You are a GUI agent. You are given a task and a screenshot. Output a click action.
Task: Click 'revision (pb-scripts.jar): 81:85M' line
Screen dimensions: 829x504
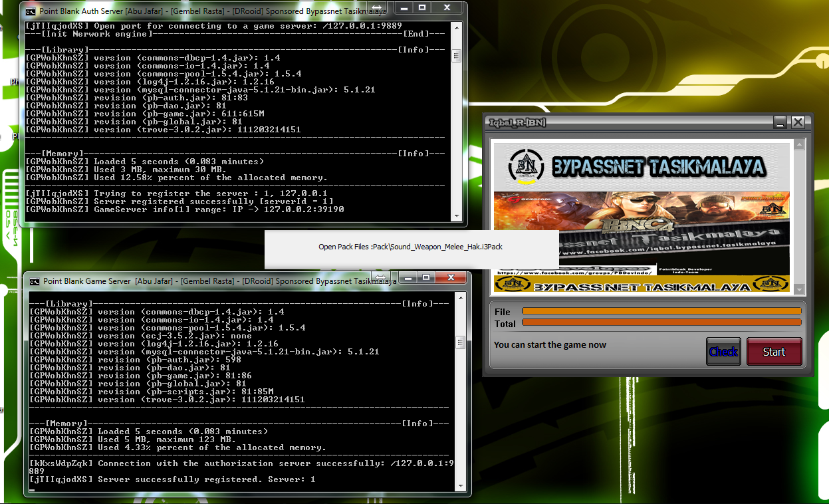point(152,392)
